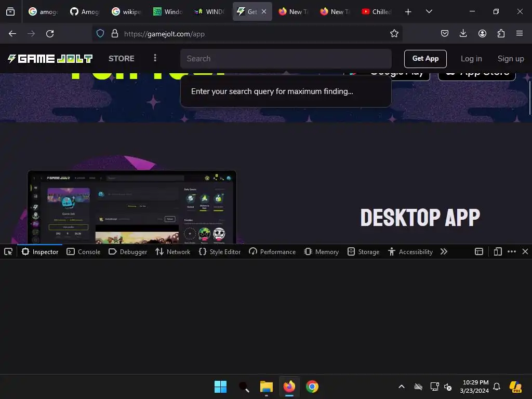Expand the list all tabs dropdown
The image size is (532, 399).
[429, 11]
